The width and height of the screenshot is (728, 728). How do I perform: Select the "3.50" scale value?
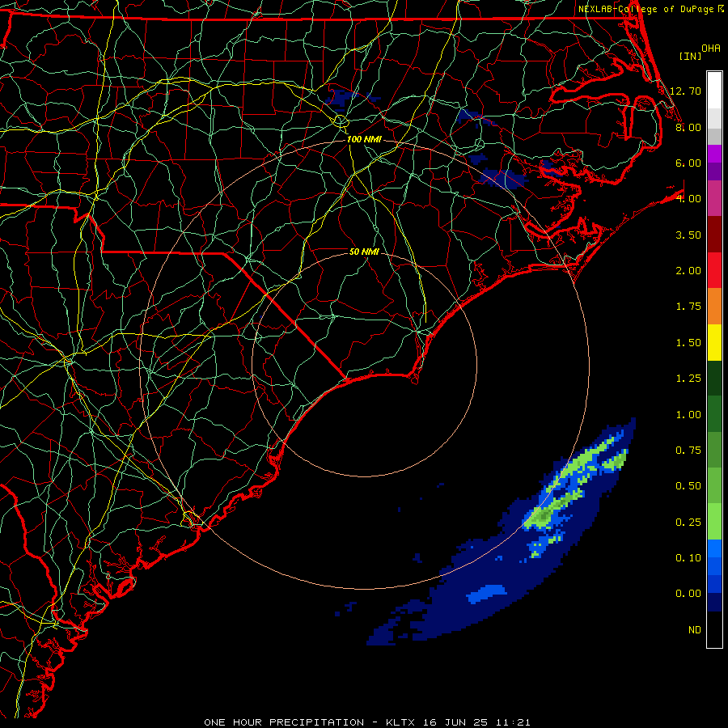[688, 235]
